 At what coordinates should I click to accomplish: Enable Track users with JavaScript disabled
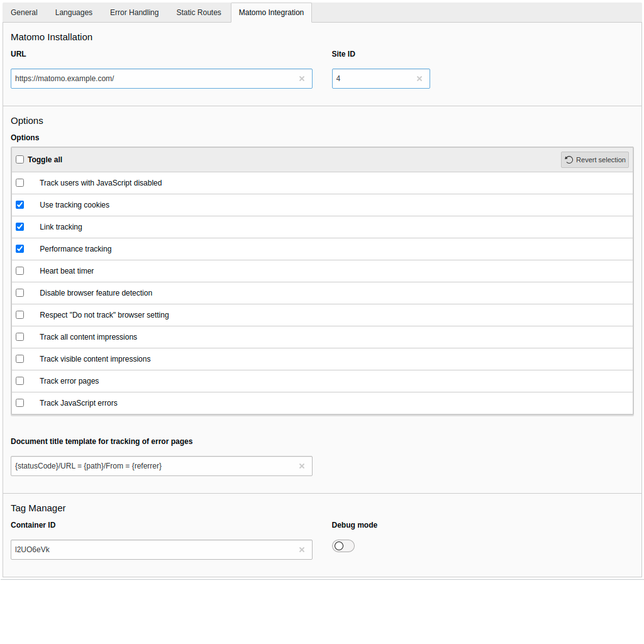[x=20, y=183]
